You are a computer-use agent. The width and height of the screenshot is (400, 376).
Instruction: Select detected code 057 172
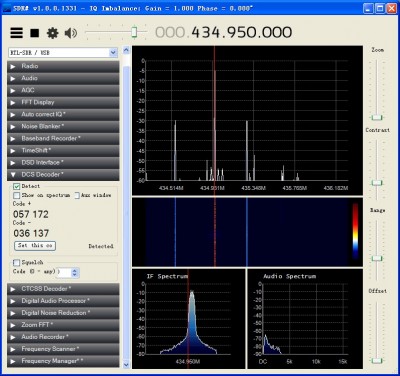(31, 214)
